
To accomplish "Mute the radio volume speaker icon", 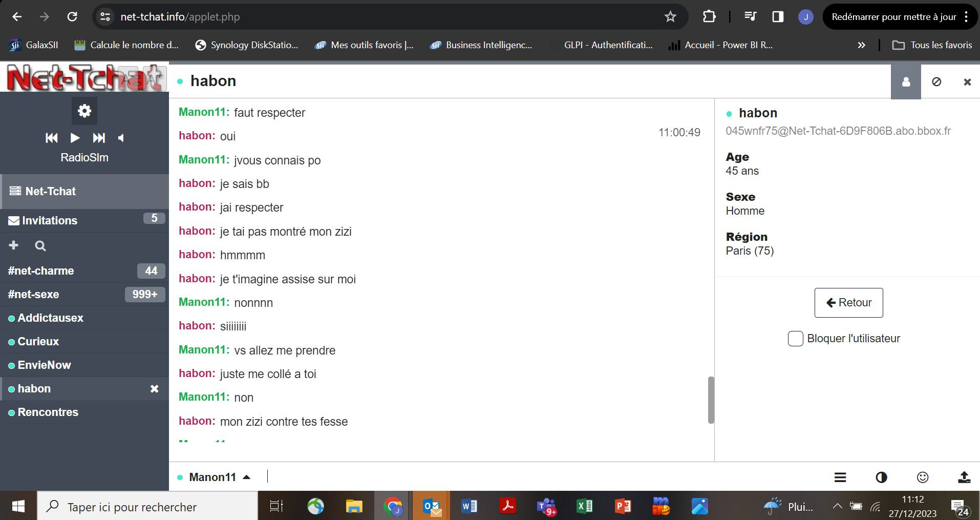I will click(x=121, y=138).
